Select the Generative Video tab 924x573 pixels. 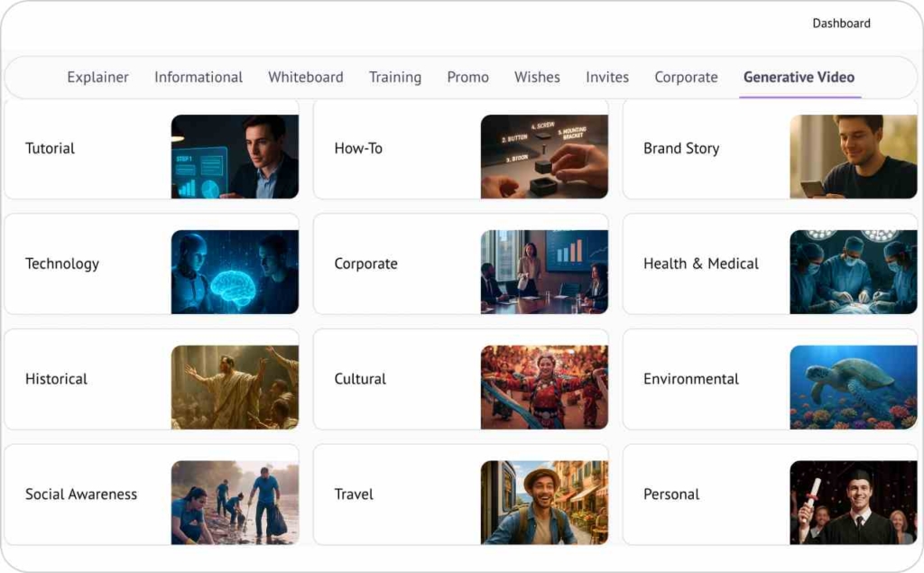click(799, 78)
